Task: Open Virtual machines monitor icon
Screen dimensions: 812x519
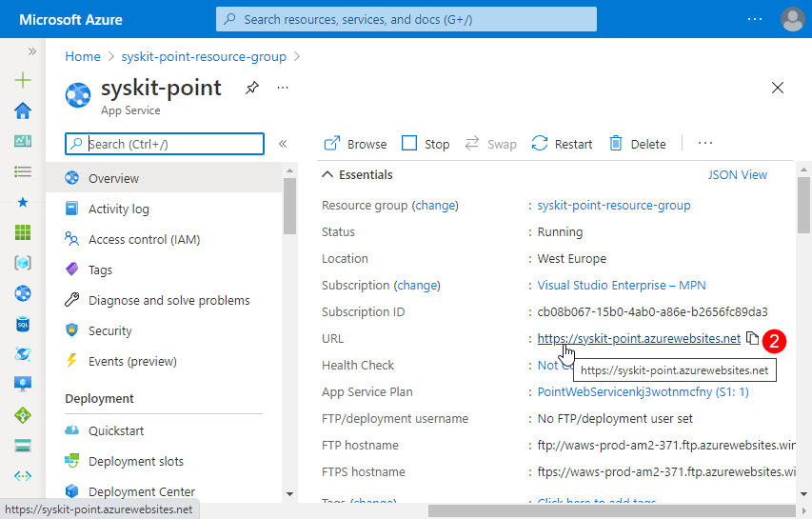Action: click(x=23, y=385)
